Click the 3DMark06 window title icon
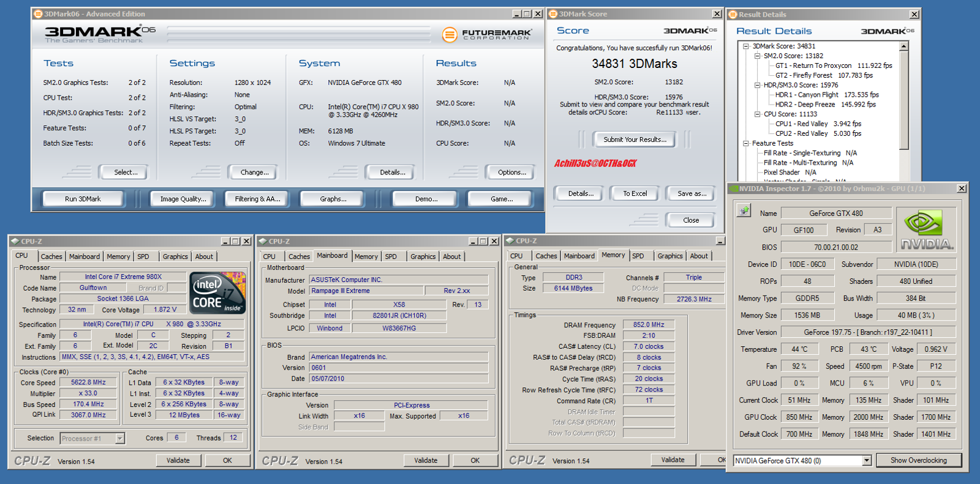980x484 pixels. tap(38, 13)
